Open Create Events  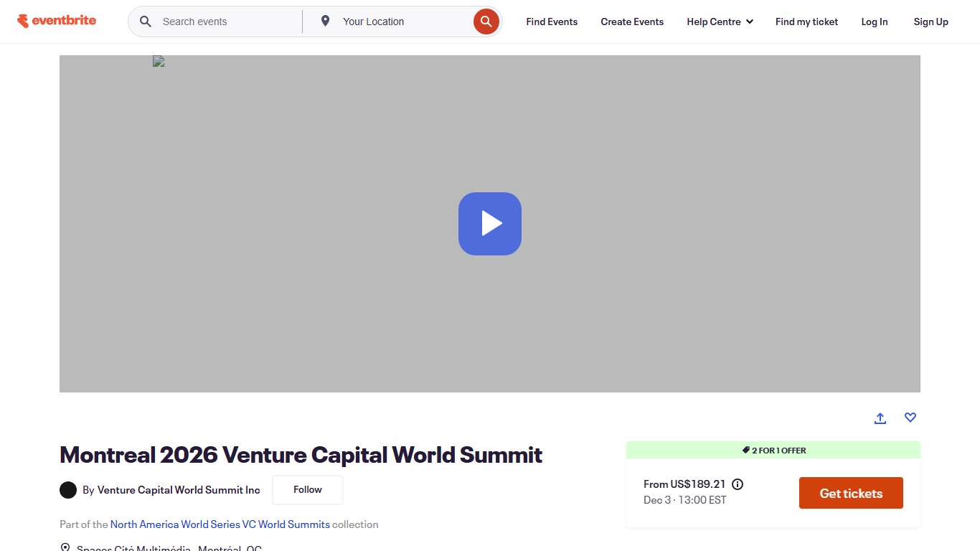pos(632,21)
